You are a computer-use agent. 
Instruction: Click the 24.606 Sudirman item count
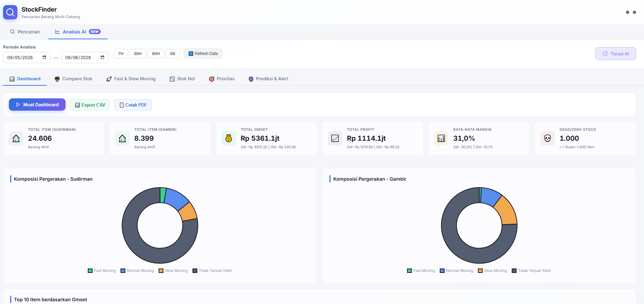pyautogui.click(x=40, y=138)
